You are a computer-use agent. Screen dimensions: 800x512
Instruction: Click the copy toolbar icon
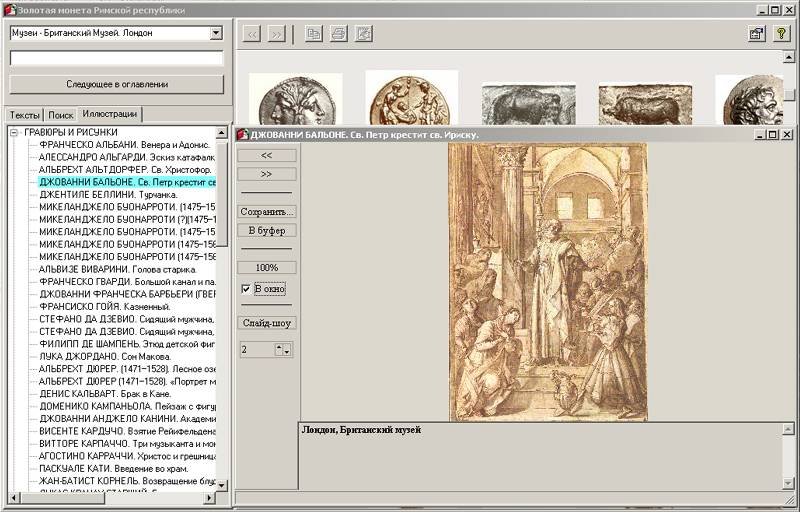click(x=314, y=34)
